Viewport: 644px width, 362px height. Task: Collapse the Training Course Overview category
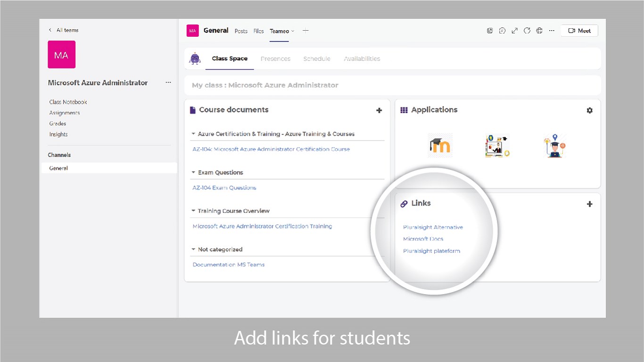(x=193, y=211)
